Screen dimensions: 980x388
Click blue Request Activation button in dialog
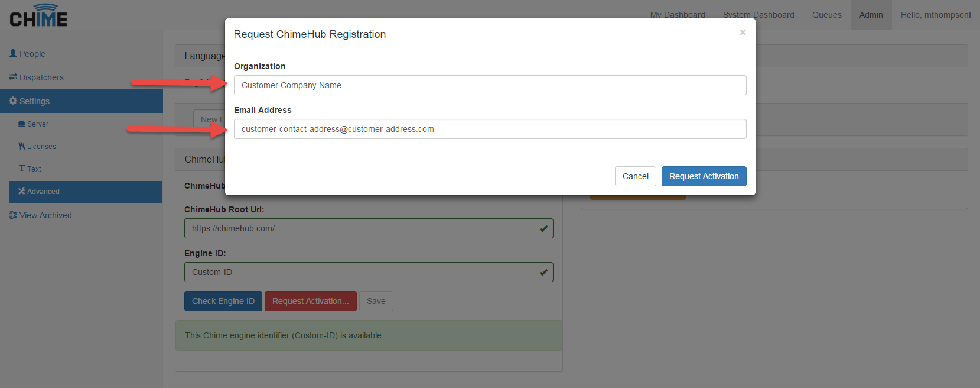704,176
